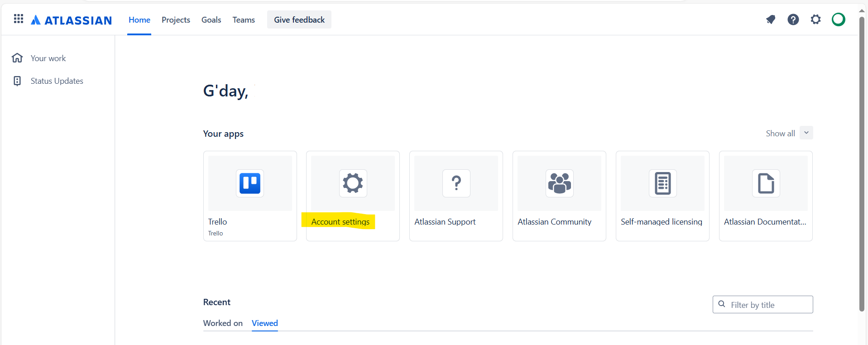868x345 pixels.
Task: Click the Account settings gear icon
Action: tap(353, 183)
